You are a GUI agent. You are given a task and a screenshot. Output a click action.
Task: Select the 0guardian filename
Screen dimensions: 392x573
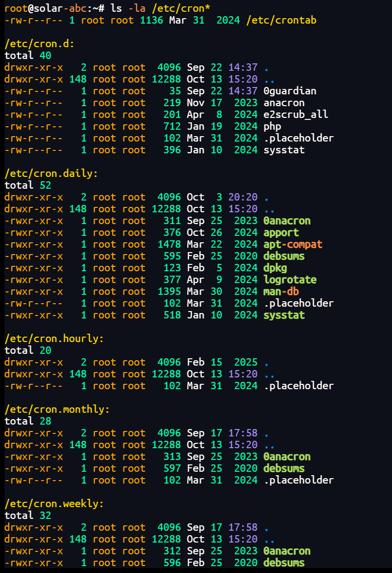click(x=290, y=91)
